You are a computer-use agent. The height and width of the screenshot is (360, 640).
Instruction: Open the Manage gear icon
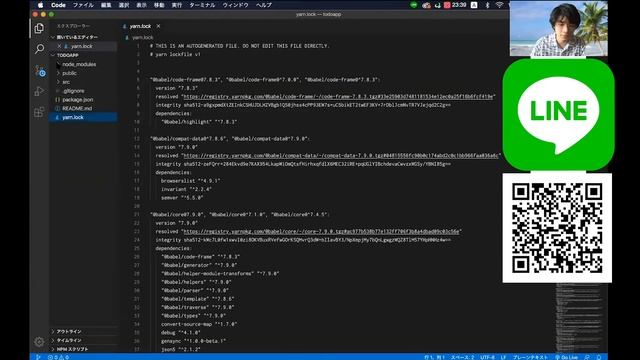click(x=39, y=341)
